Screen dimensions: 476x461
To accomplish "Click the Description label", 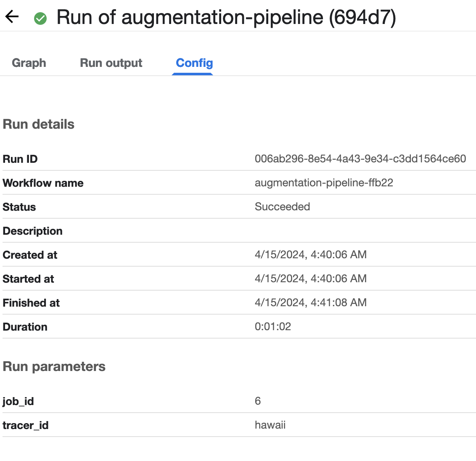I will coord(33,231).
